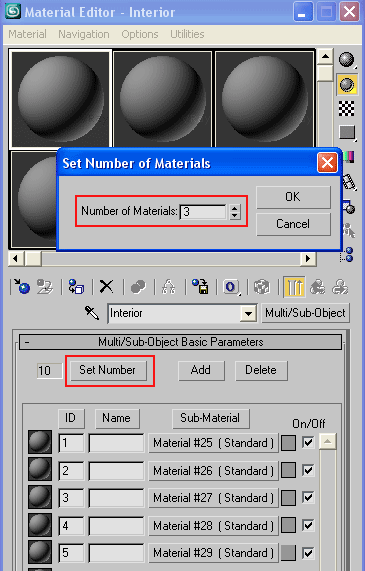Viewport: 365px width, 571px height.
Task: Toggle On/Off checkbox for Material #25
Action: (x=308, y=442)
